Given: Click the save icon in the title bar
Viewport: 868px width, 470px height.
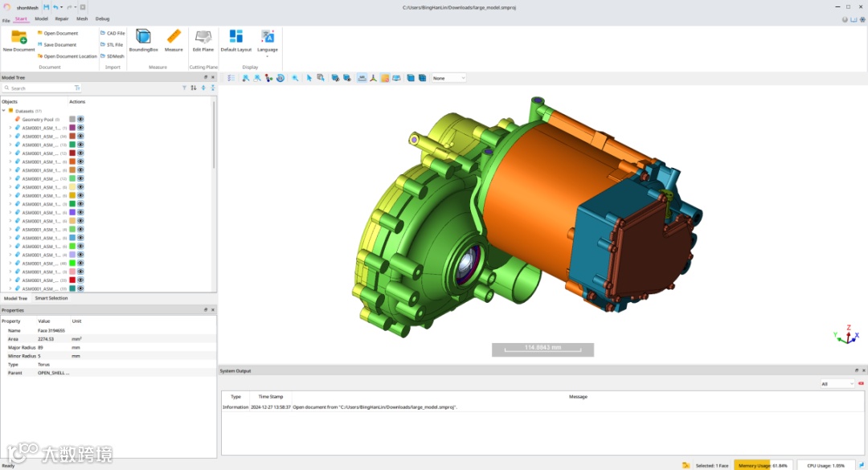Looking at the screenshot, I should point(46,7).
